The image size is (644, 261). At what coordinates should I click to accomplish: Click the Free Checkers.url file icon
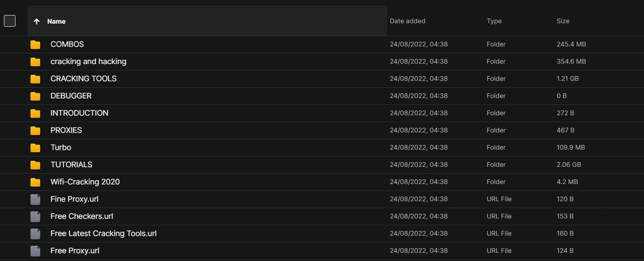click(35, 217)
